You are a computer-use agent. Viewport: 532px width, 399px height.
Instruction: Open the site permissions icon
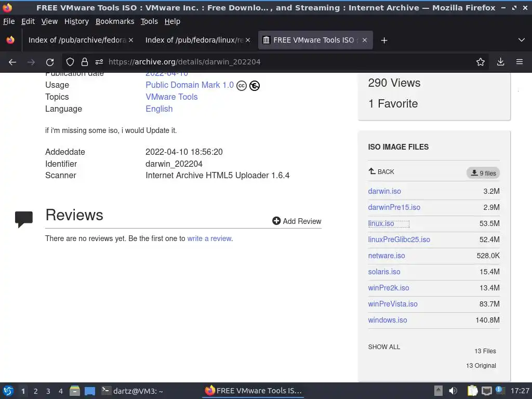pyautogui.click(x=99, y=62)
